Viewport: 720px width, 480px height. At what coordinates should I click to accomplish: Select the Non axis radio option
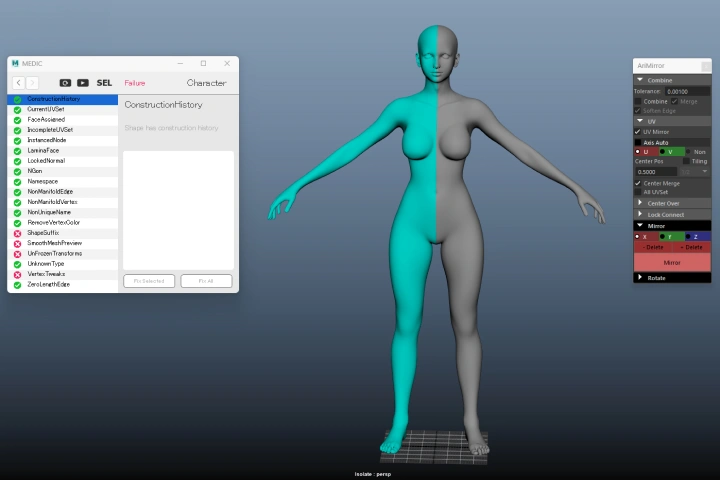688,152
